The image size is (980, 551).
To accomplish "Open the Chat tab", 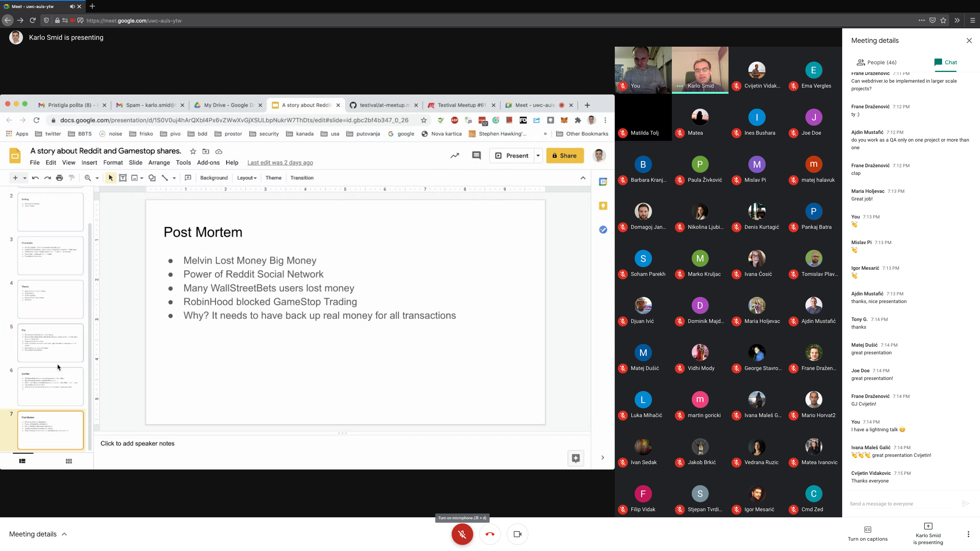I will [946, 62].
